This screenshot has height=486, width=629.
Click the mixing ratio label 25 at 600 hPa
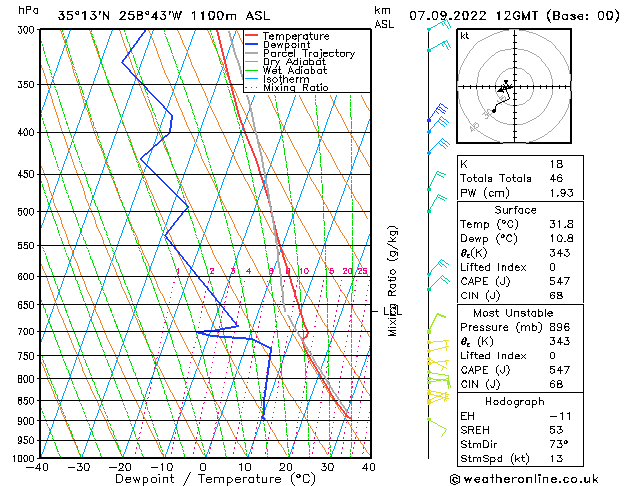[363, 271]
